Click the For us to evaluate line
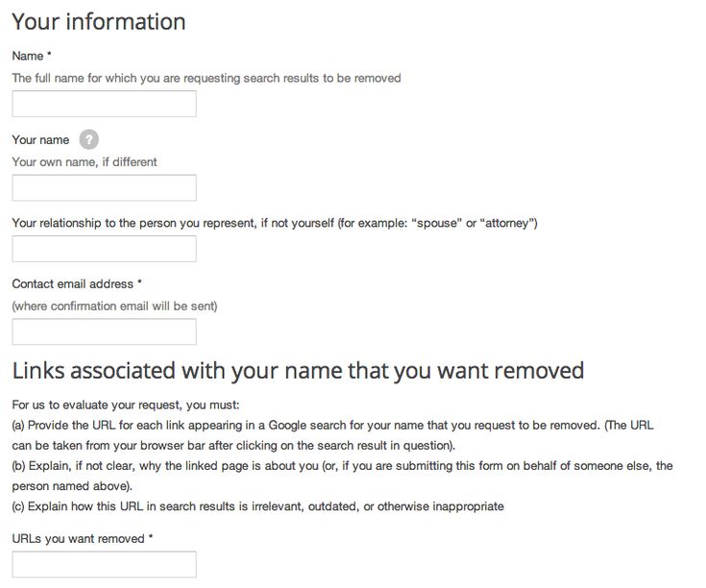Viewport: 706px width, 588px height. (126, 404)
